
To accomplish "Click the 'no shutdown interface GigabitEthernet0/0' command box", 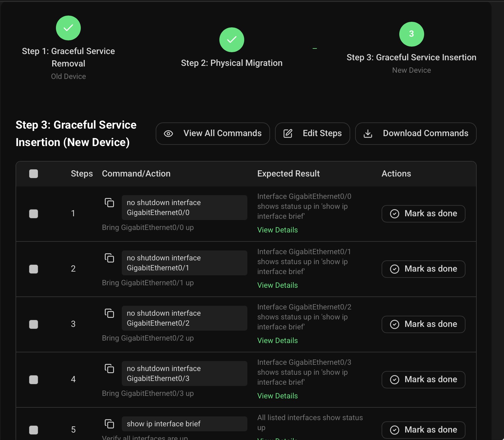I will pos(185,208).
